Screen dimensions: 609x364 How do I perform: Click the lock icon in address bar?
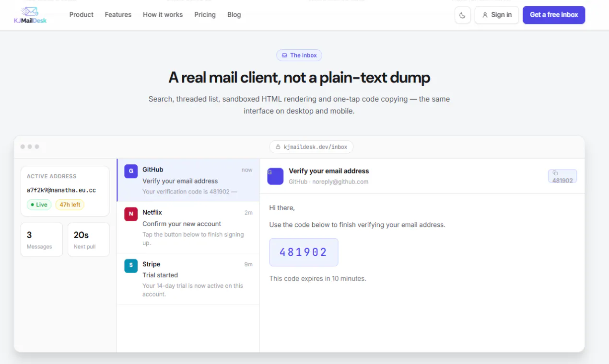tap(278, 147)
